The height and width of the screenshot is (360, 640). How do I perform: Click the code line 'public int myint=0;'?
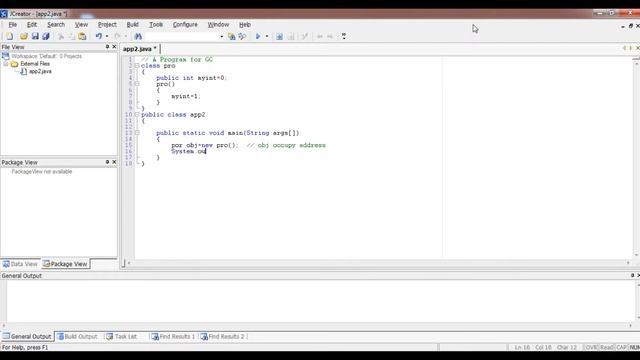click(191, 78)
